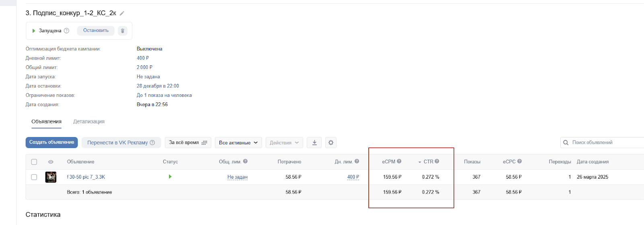Edit total limit value 2 000 ₽
This screenshot has height=225, width=644.
tap(144, 67)
